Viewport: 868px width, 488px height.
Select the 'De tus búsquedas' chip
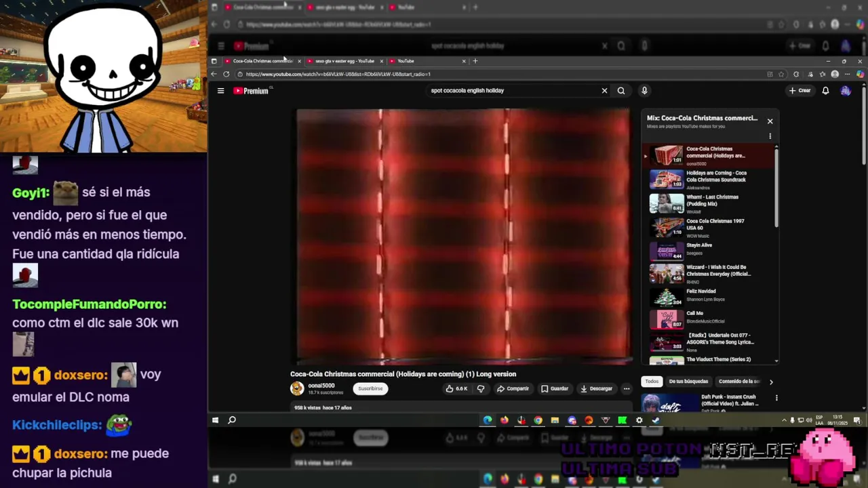click(x=688, y=382)
